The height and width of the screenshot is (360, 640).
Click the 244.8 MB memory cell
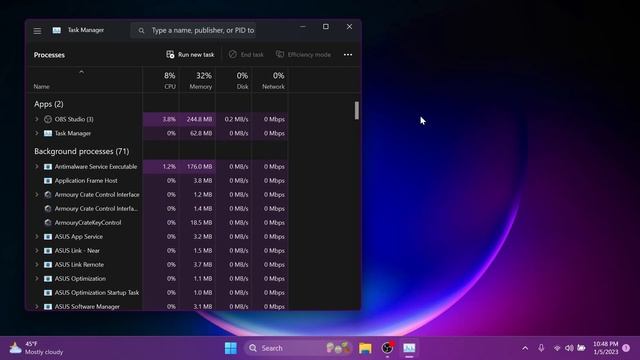(199, 119)
